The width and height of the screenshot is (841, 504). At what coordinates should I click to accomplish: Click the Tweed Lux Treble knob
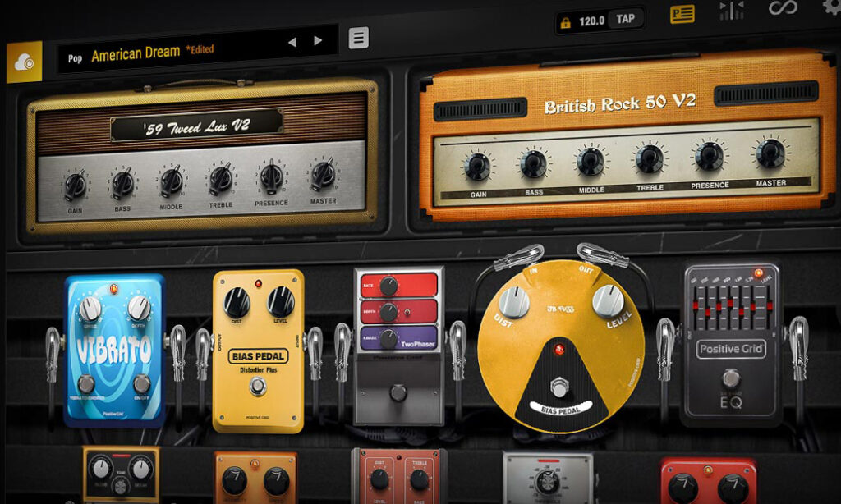click(220, 179)
